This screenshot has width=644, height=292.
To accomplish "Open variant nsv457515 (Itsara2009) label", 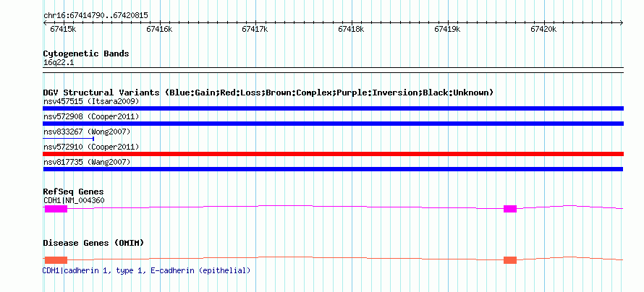I will coord(91,101).
